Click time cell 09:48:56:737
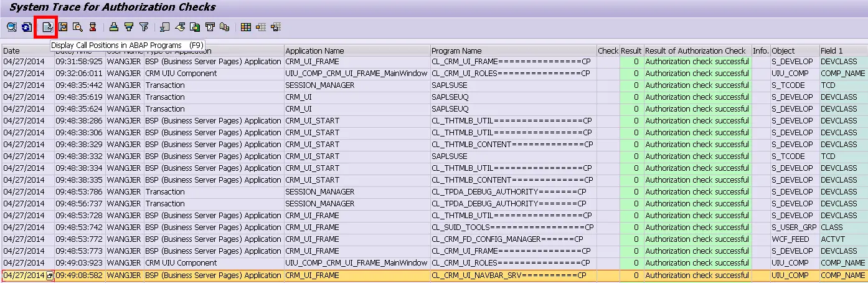The image size is (868, 283). coord(80,204)
